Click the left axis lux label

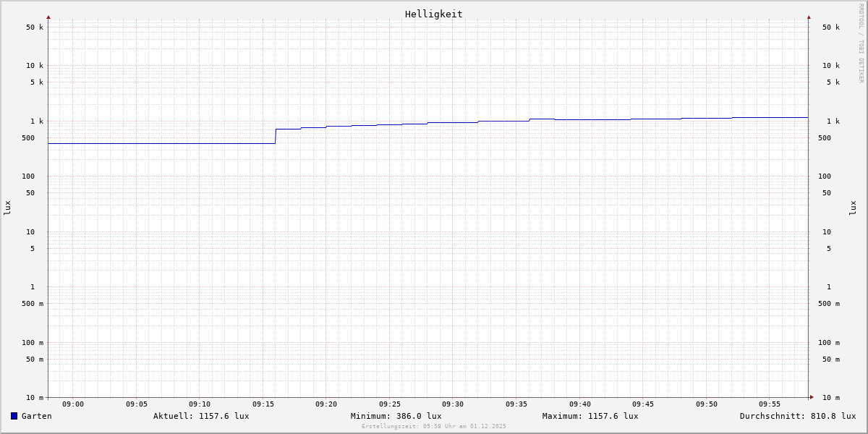point(7,208)
